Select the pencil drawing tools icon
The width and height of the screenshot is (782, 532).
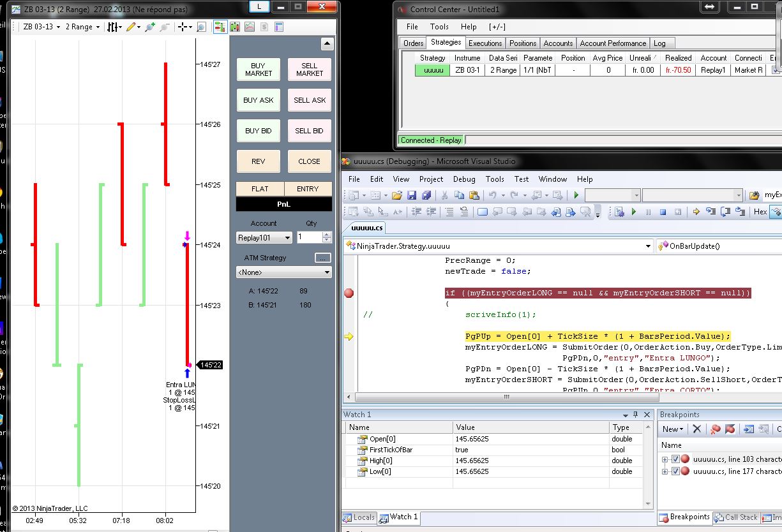point(132,27)
